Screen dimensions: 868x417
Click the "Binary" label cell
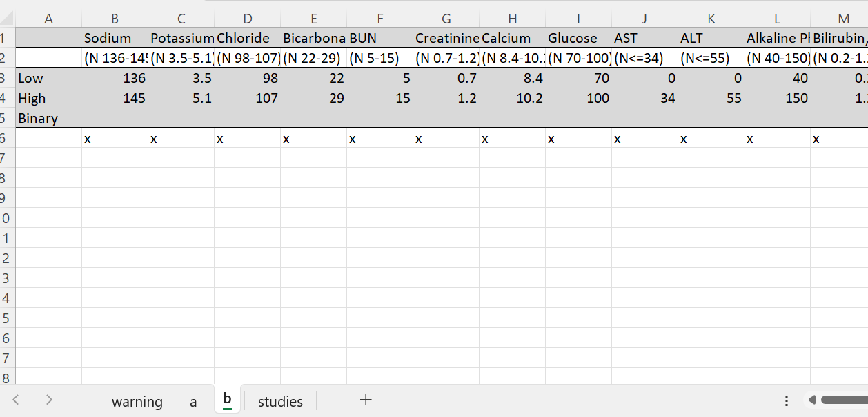[48, 118]
